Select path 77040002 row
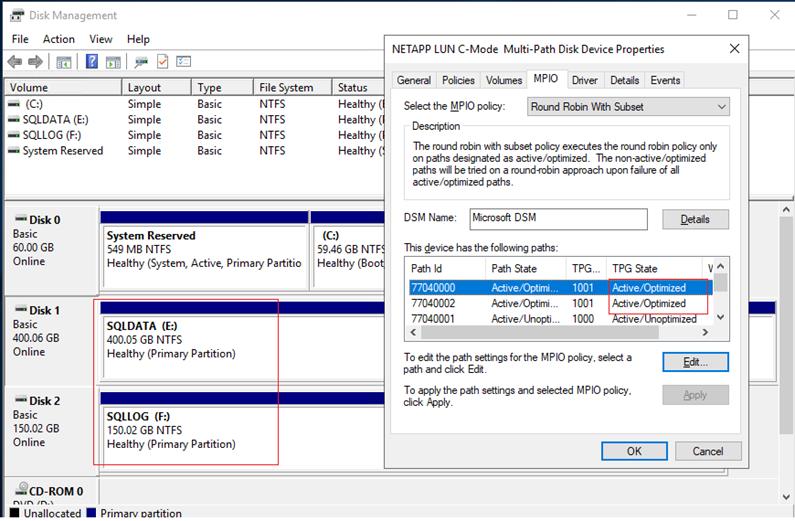This screenshot has height=521, width=795. (x=560, y=303)
